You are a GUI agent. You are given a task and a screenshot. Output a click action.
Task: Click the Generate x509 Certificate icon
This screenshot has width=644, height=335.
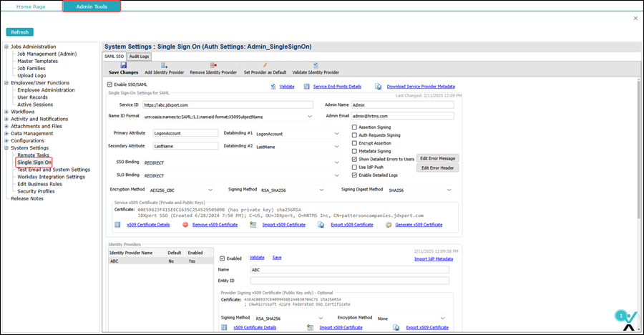pyautogui.click(x=389, y=225)
